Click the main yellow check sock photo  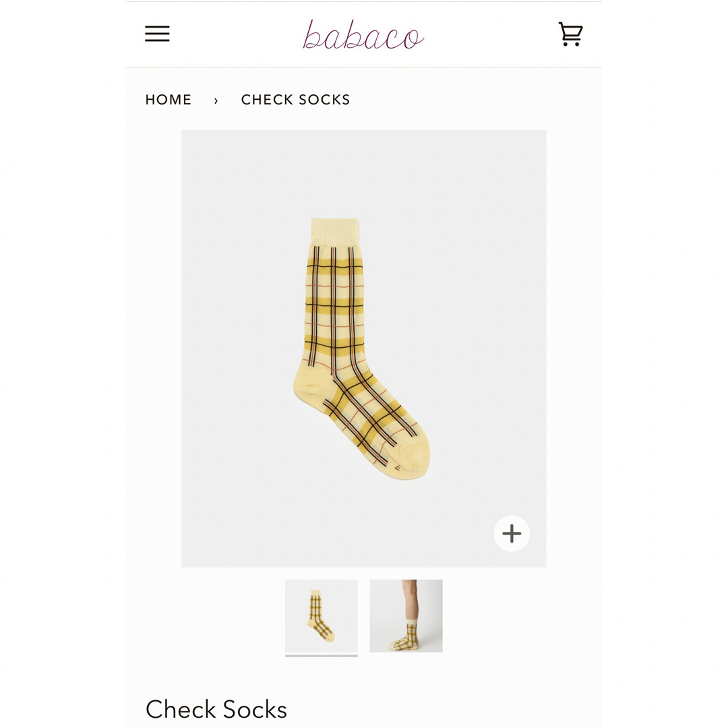pyautogui.click(x=363, y=348)
